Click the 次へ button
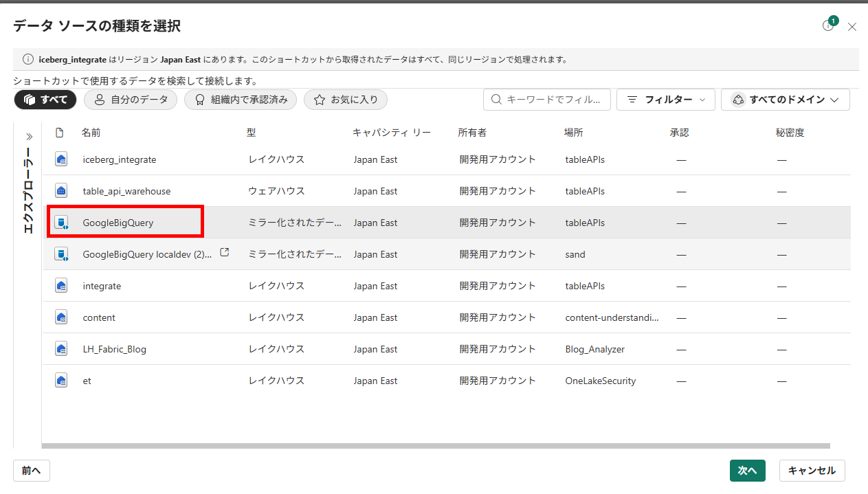Viewport: 868px width, 494px height. pyautogui.click(x=747, y=471)
